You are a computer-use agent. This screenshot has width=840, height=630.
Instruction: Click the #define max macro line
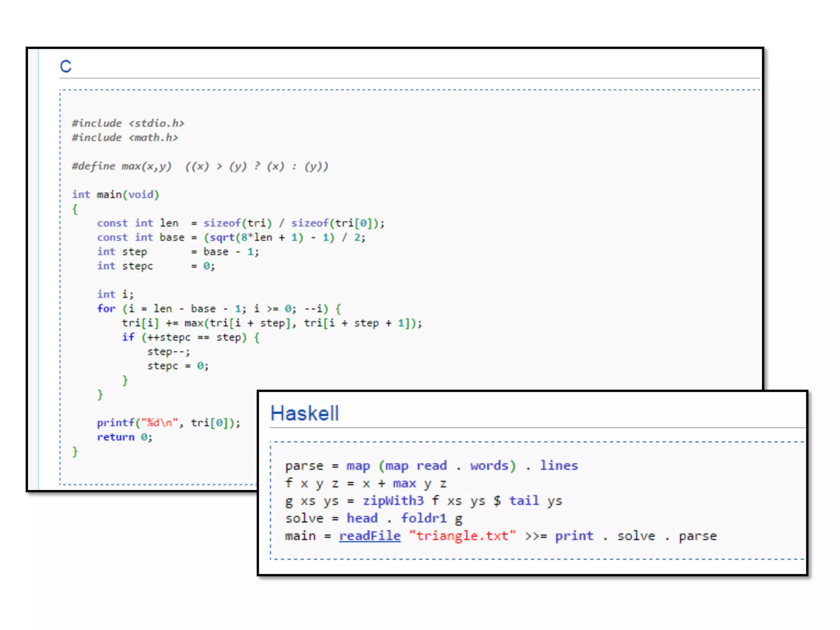pos(200,166)
